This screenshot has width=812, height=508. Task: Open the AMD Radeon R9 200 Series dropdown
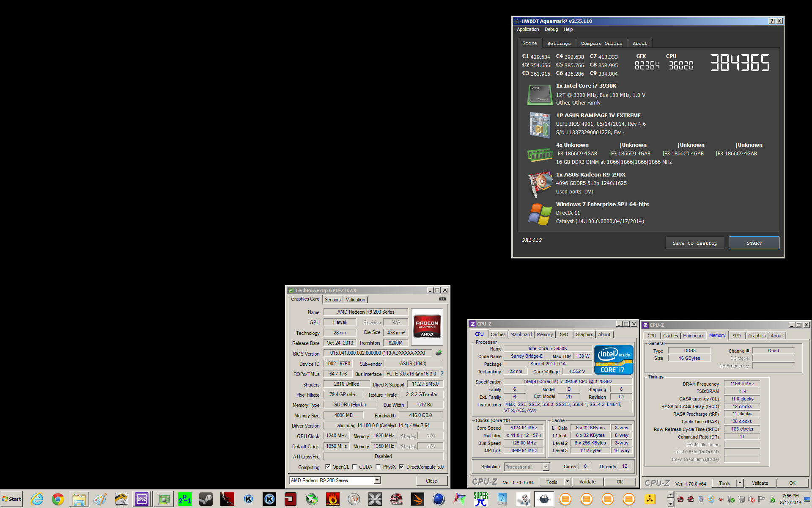point(377,480)
